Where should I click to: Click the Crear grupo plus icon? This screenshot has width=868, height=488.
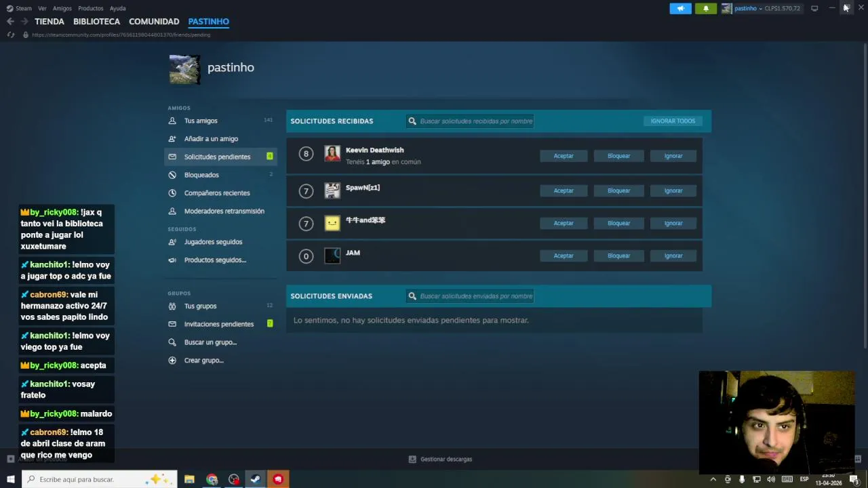[x=172, y=361]
